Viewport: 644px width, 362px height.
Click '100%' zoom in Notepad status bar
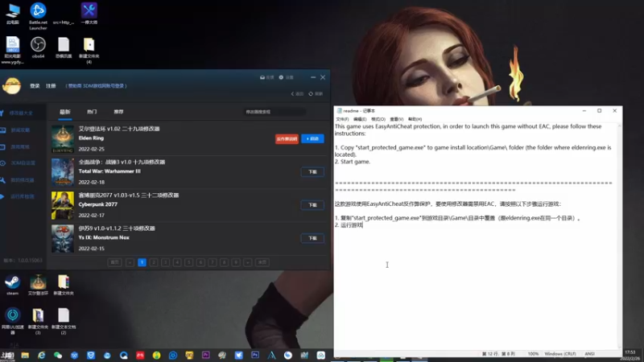click(x=533, y=354)
